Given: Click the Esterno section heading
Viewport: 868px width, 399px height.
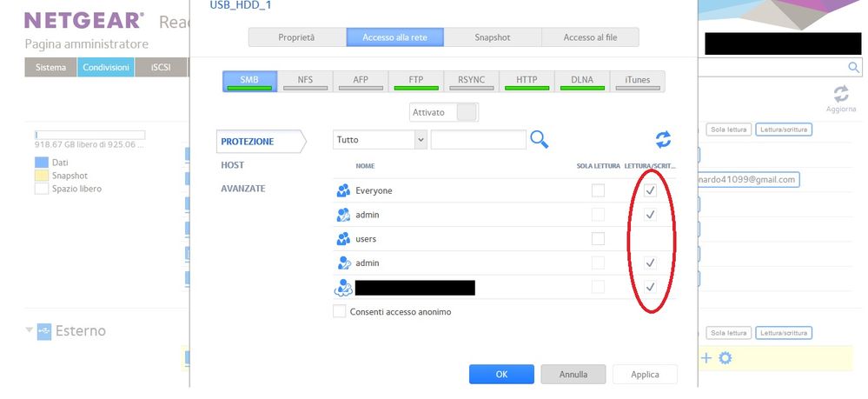Looking at the screenshot, I should [x=80, y=331].
